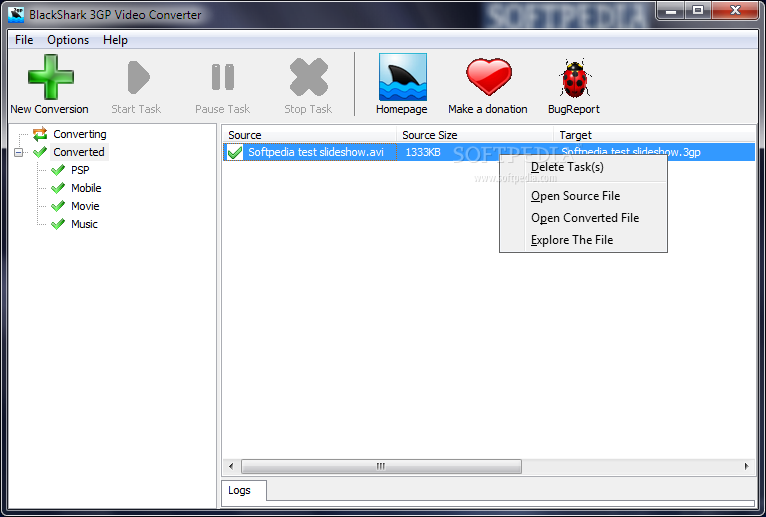Select the Mobile category in tree

click(86, 188)
